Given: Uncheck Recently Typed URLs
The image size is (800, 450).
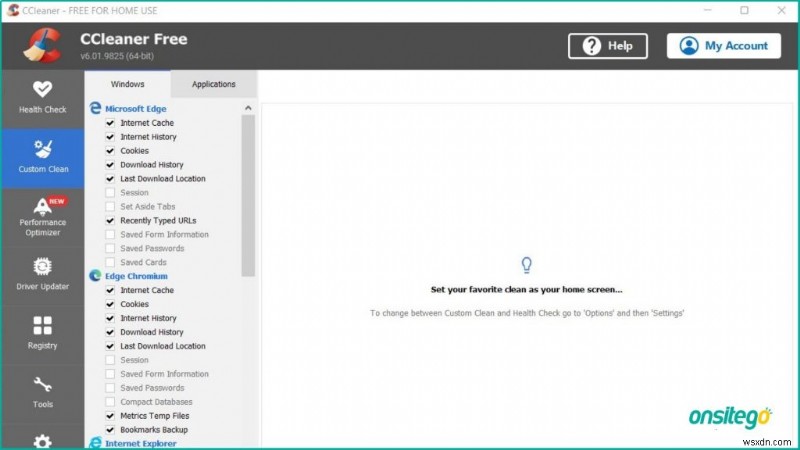Looking at the screenshot, I should [110, 220].
